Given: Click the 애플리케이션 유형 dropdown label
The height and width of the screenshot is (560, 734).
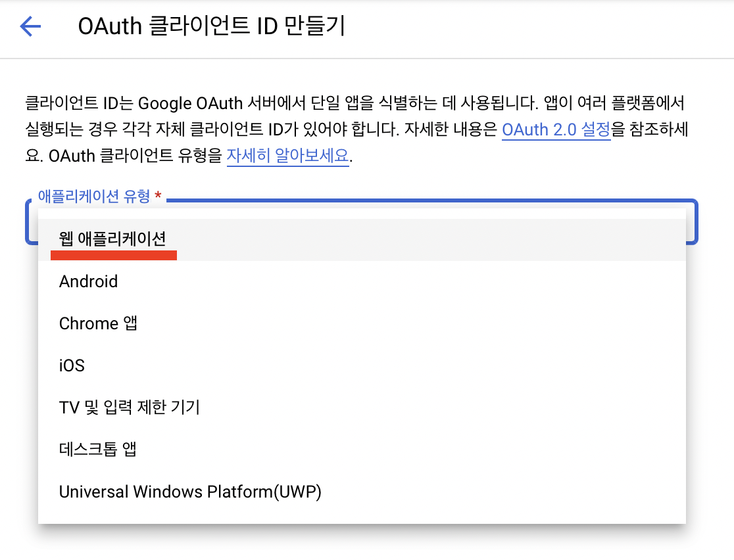Looking at the screenshot, I should point(99,197).
